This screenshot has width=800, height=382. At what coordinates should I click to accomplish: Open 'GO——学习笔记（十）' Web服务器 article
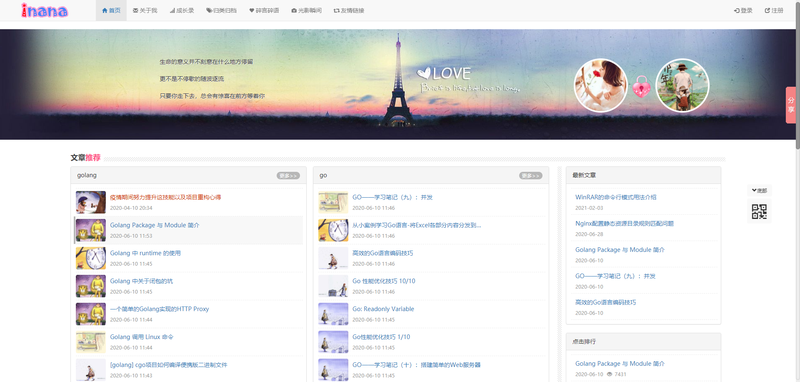click(x=416, y=365)
